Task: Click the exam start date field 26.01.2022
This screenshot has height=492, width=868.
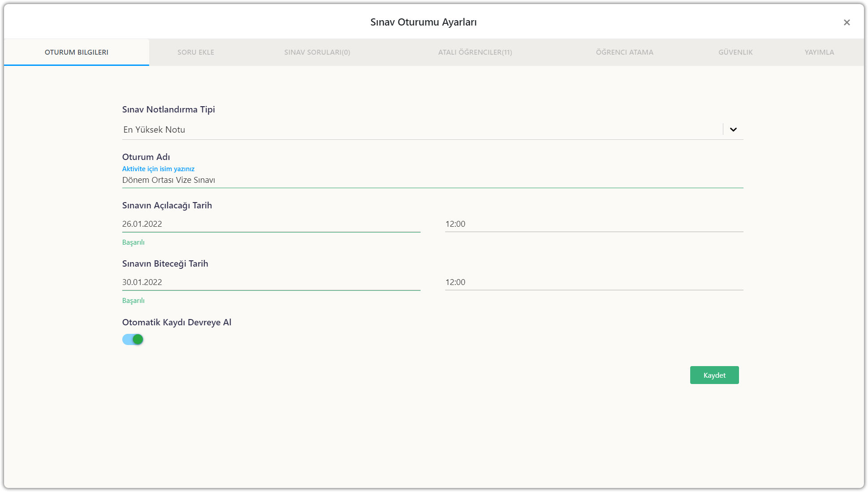Action: (x=271, y=224)
